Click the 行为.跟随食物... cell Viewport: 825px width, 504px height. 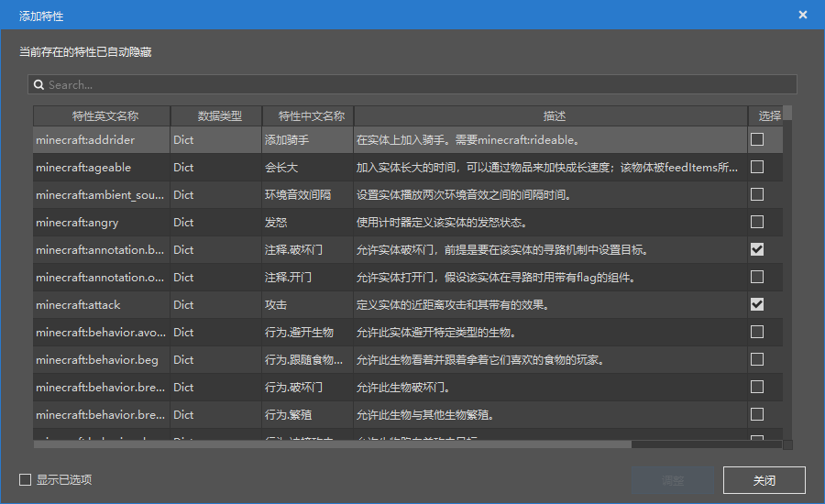click(x=308, y=360)
